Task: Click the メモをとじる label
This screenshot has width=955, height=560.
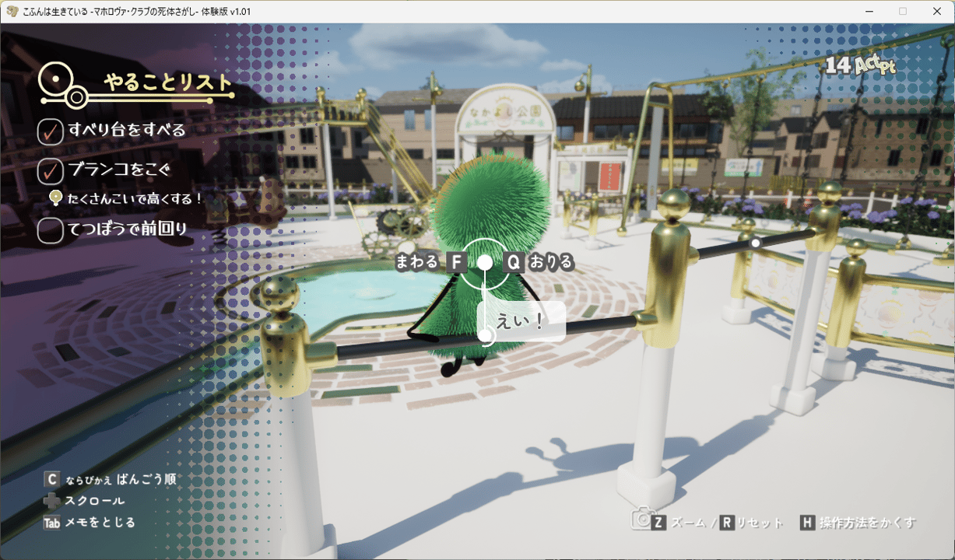Action: [100, 523]
